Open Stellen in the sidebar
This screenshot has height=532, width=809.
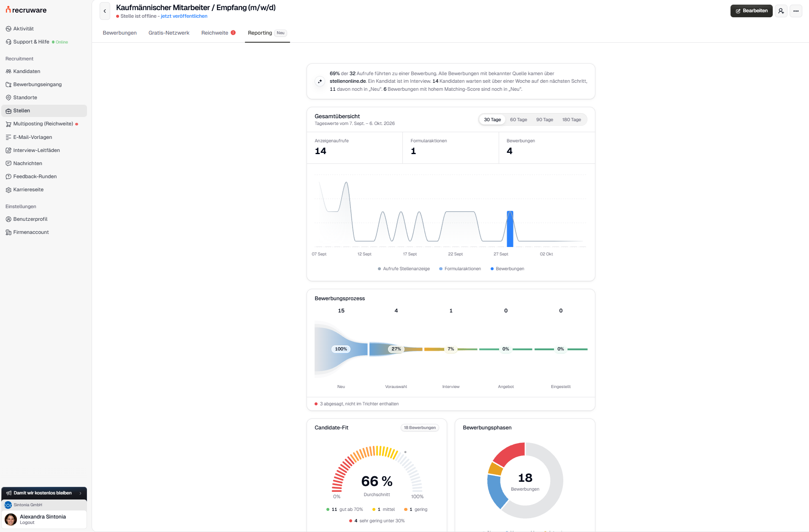click(44, 111)
